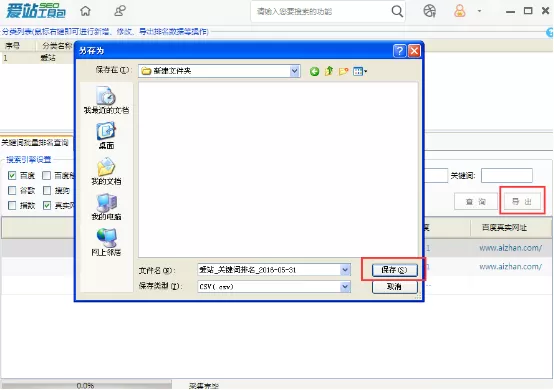
Task: Click the help question mark in Save As dialog
Action: (x=399, y=51)
